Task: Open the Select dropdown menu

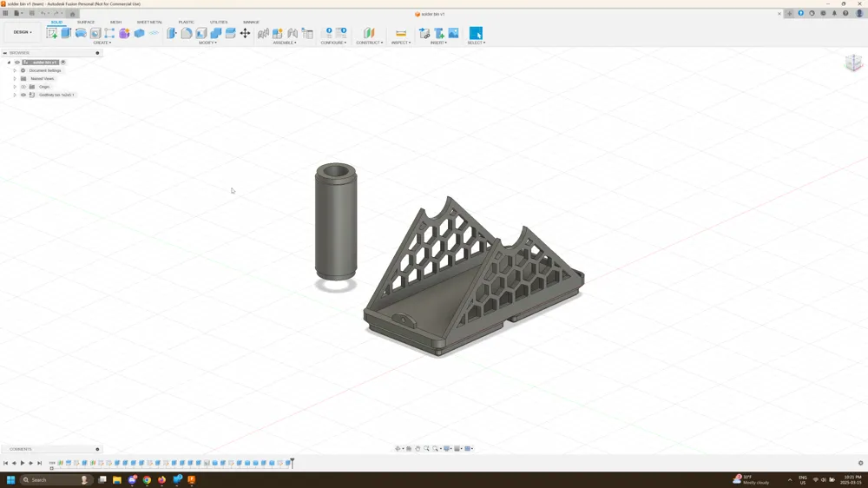Action: [x=476, y=43]
